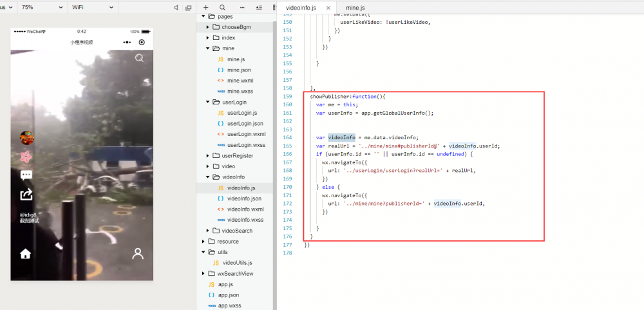
Task: Switch to the mine.js editor tab
Action: pyautogui.click(x=355, y=7)
